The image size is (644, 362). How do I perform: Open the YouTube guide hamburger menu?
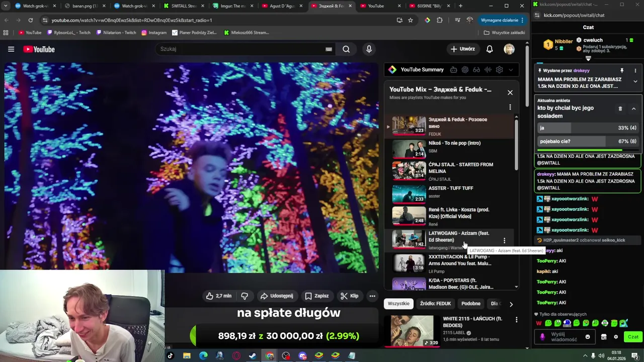point(11,49)
